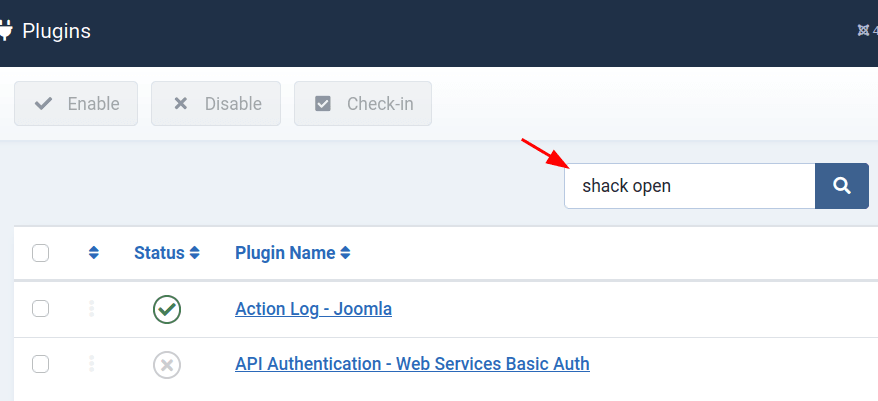
Task: Open API Authentication - Web Services Basic Auth
Action: pos(412,364)
